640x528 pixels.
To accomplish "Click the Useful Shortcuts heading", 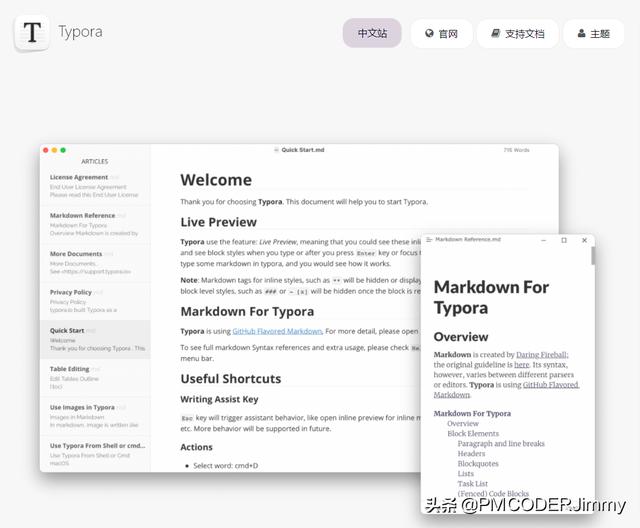I will coord(231,379).
